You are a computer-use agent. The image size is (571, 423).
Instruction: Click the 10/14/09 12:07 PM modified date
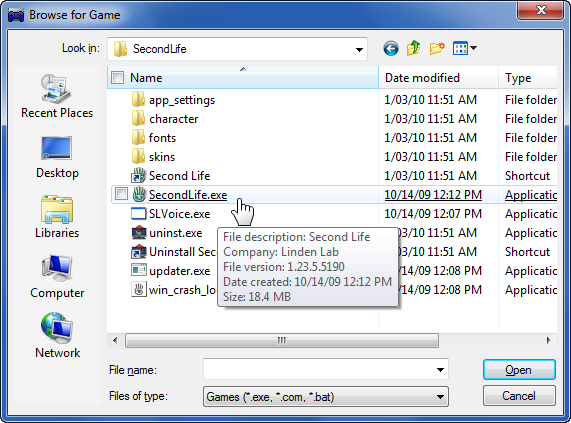click(x=433, y=214)
